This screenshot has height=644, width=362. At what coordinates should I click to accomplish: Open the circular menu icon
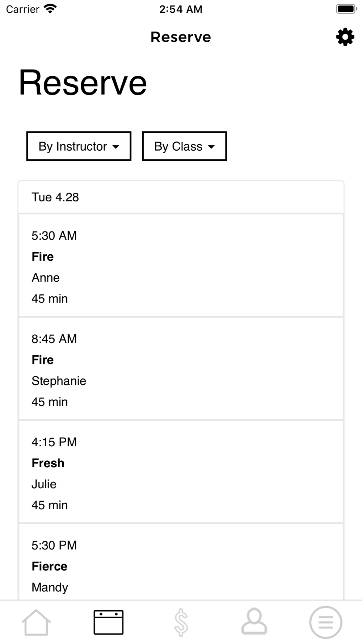tap(326, 622)
